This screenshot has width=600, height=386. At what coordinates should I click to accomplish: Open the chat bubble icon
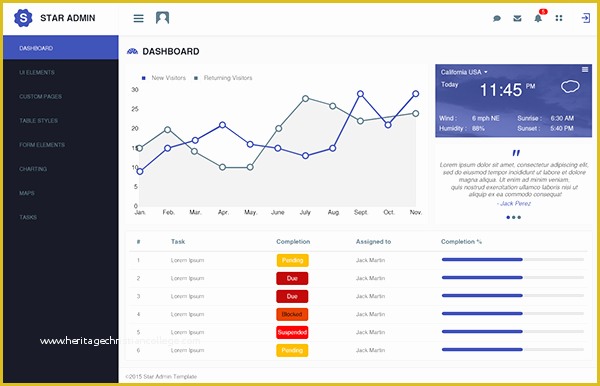[497, 18]
